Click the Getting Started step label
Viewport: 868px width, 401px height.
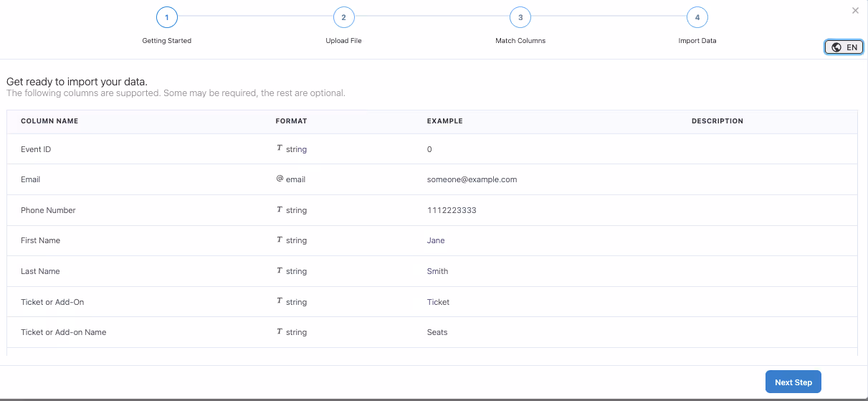pos(167,41)
